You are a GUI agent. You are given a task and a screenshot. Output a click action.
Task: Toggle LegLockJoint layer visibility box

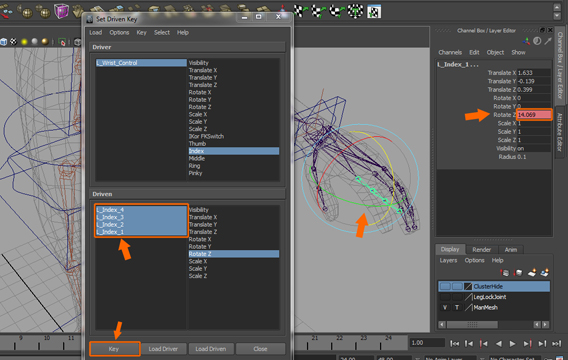445,297
